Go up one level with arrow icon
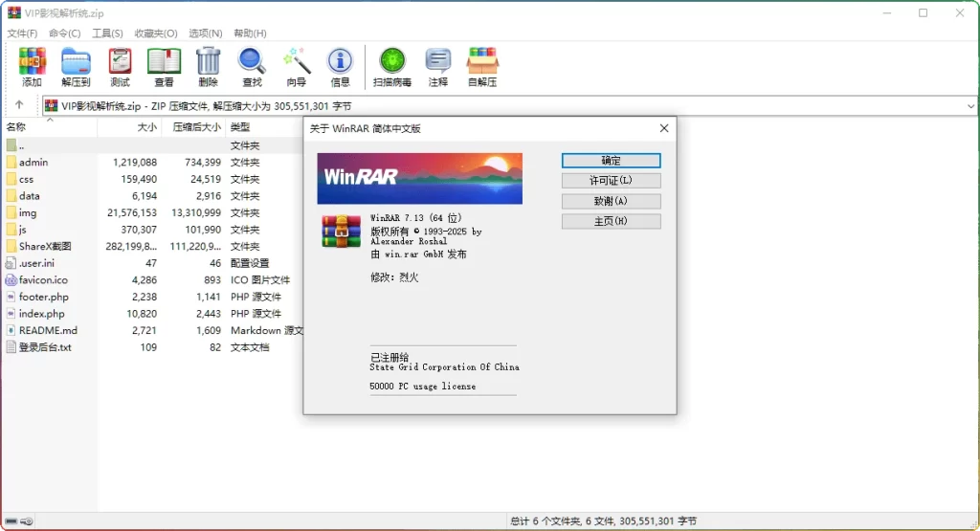980x531 pixels. coord(19,105)
